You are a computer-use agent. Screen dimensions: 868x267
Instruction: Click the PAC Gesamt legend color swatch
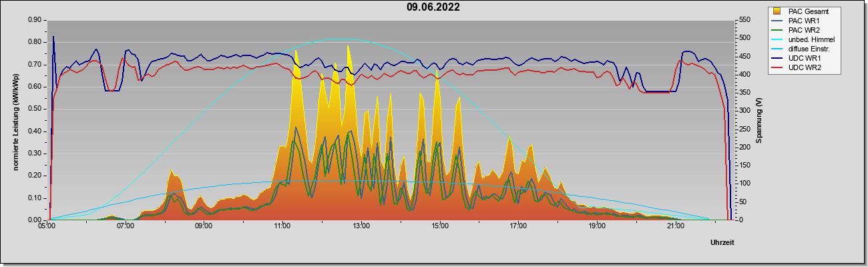777,11
